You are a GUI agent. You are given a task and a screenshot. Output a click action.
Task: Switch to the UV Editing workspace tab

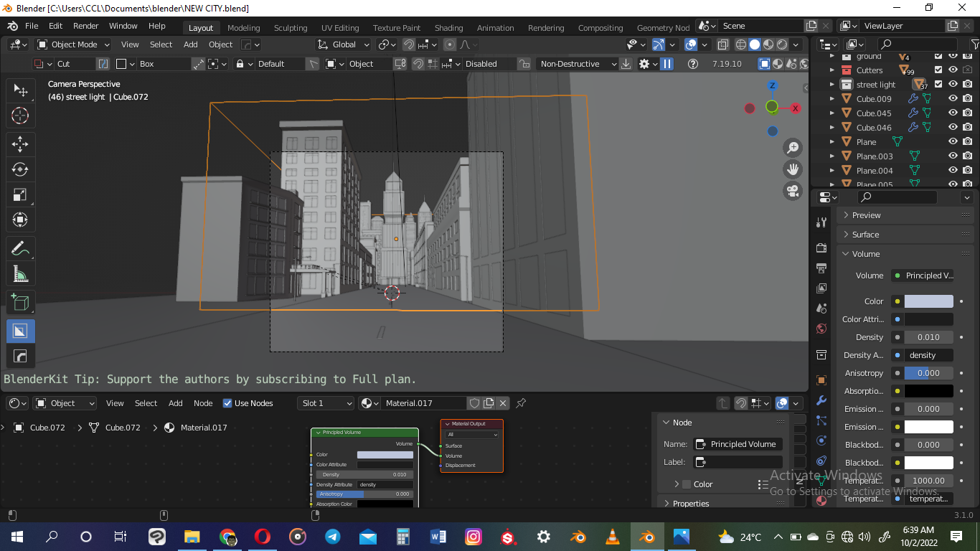point(340,28)
